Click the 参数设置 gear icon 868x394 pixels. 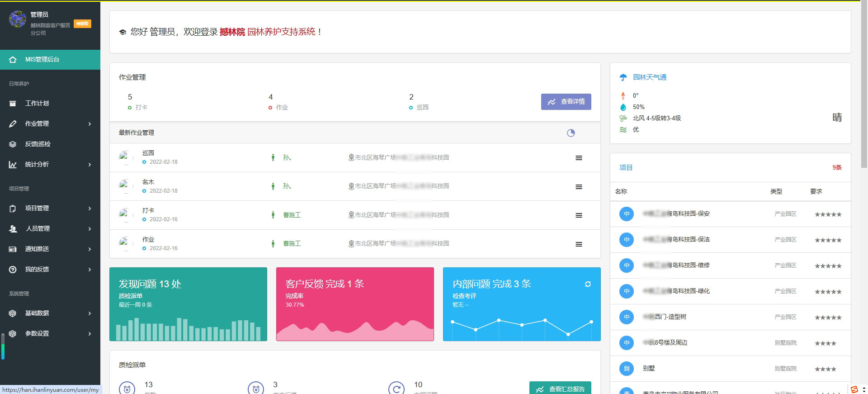(x=13, y=334)
